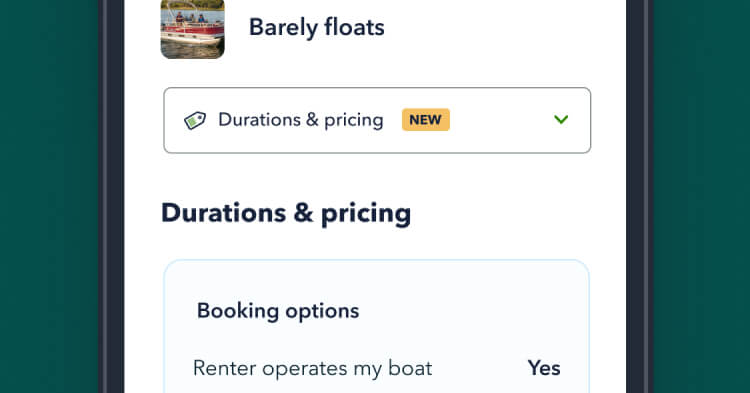Click the phone frame's left bezel
The image size is (750, 393).
[112, 196]
